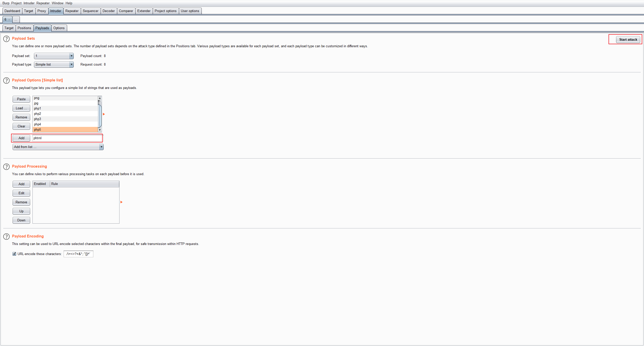The width and height of the screenshot is (644, 346).
Task: Open new Intruder tab with ellipsis
Action: [x=16, y=20]
